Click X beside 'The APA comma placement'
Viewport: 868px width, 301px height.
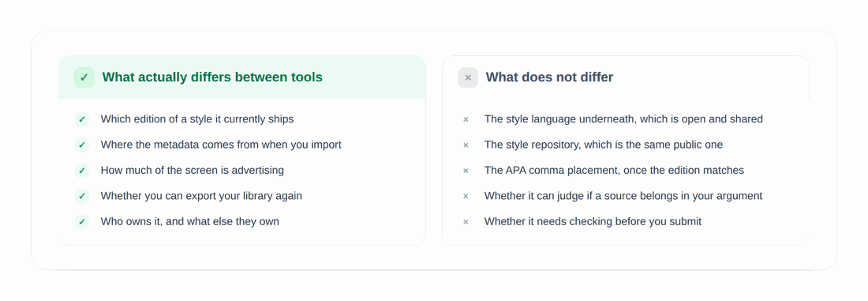pyautogui.click(x=466, y=170)
